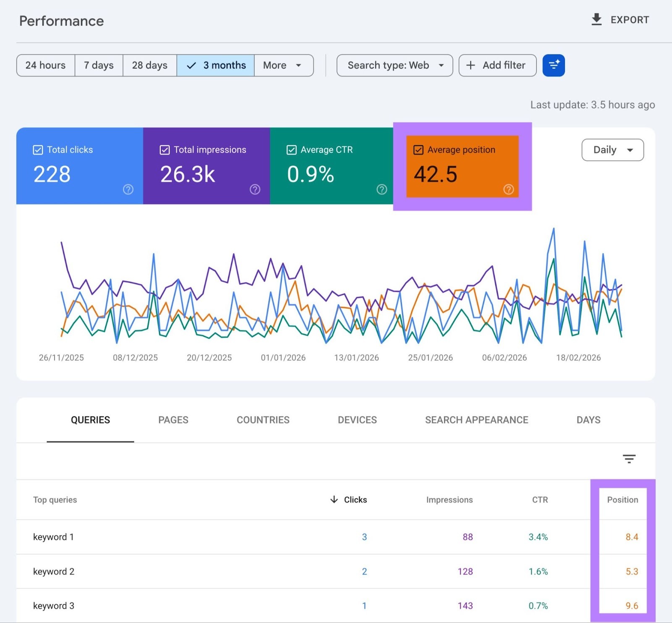Viewport: 672px width, 623px height.
Task: Click the help icon on the Average position card
Action: tap(508, 190)
